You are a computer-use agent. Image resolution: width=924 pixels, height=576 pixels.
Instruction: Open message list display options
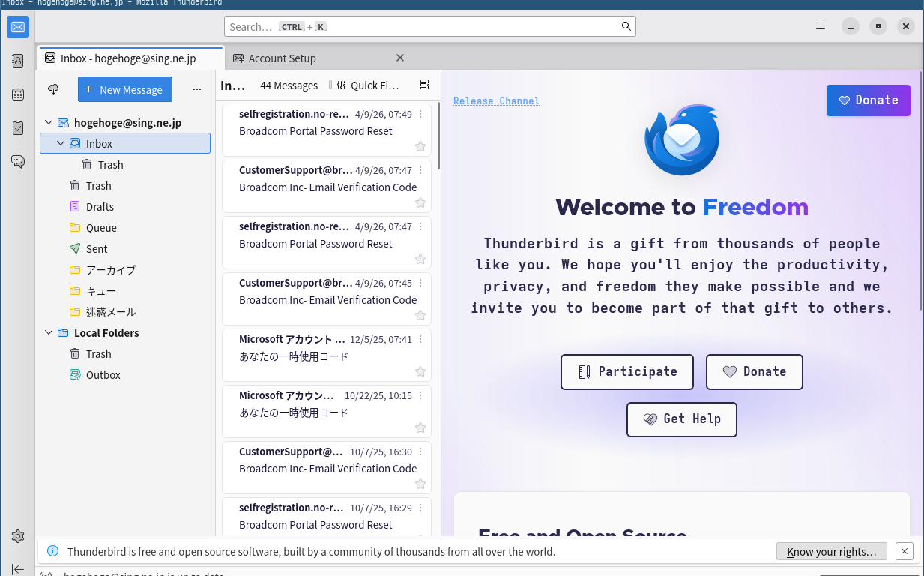pos(425,85)
